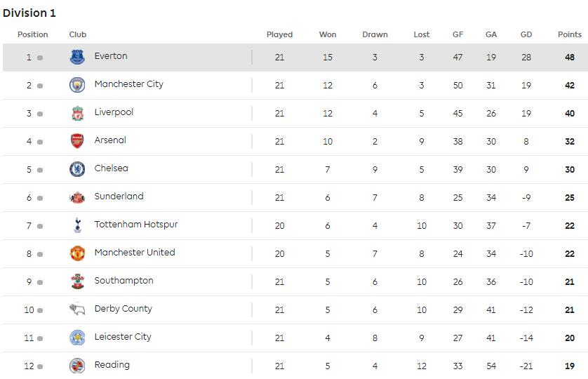Open the Tottenham Hotspur team link
The width and height of the screenshot is (588, 379).
coord(136,225)
